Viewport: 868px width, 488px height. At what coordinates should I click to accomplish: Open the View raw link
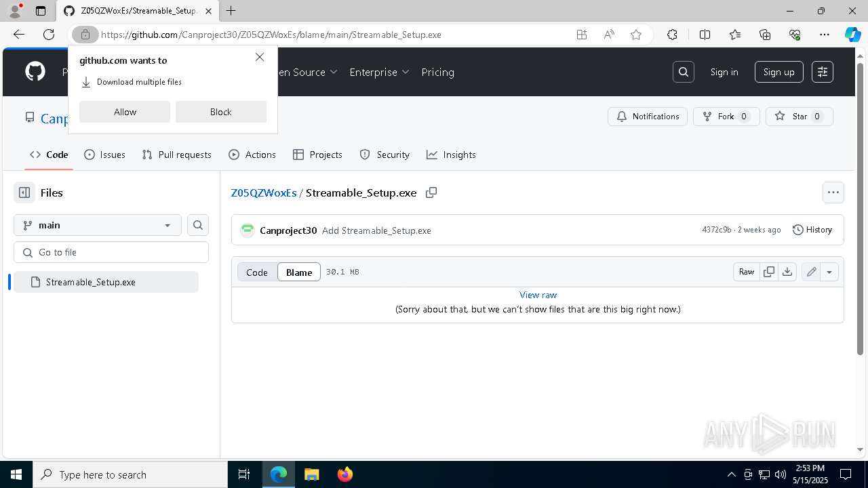coord(538,295)
